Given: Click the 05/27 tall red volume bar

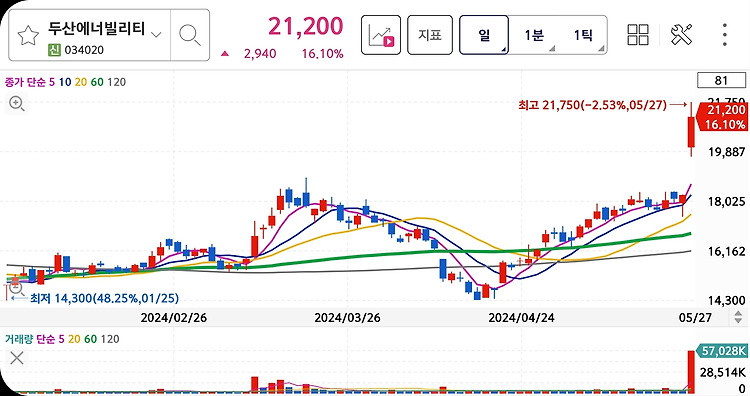Looking at the screenshot, I should pos(691,372).
